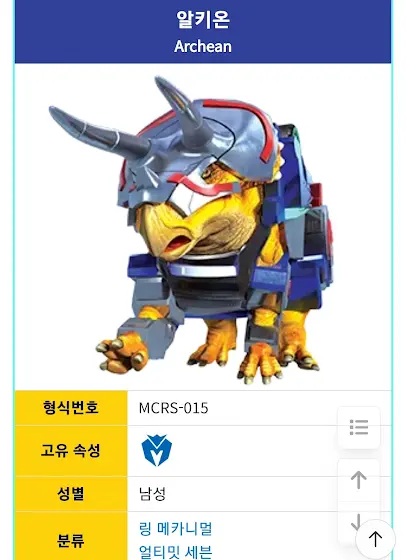Open the table of contents list icon
The width and height of the screenshot is (406, 560).
[359, 428]
